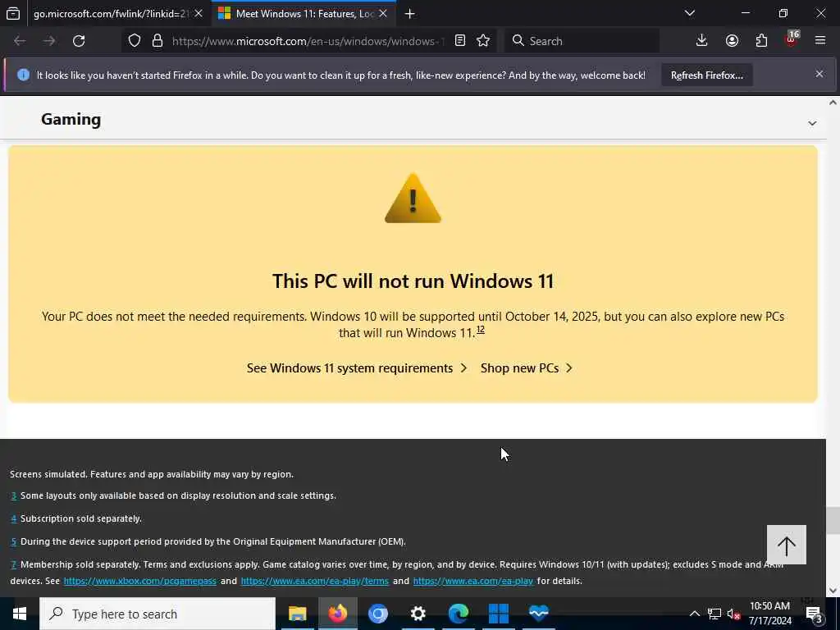Open the Firefox hamburger application menu
The height and width of the screenshot is (630, 840).
[x=820, y=41]
